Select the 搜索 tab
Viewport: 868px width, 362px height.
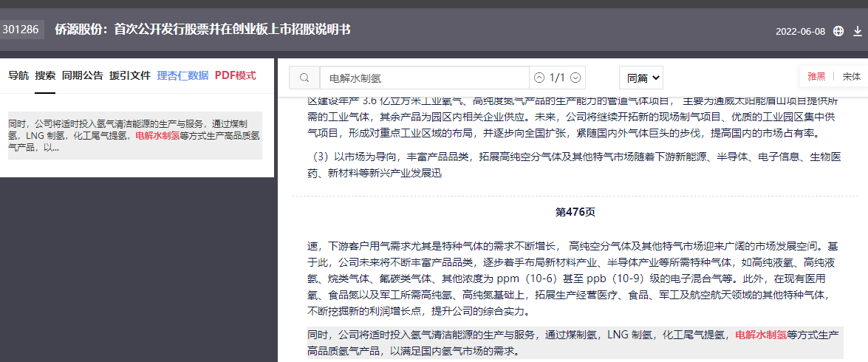click(45, 75)
